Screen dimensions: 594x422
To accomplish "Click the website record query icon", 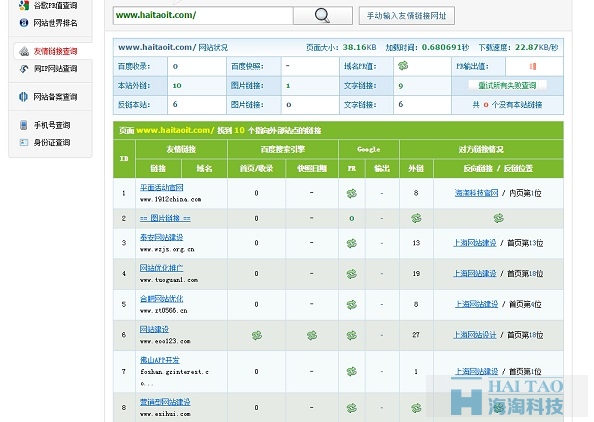I will coord(23,97).
